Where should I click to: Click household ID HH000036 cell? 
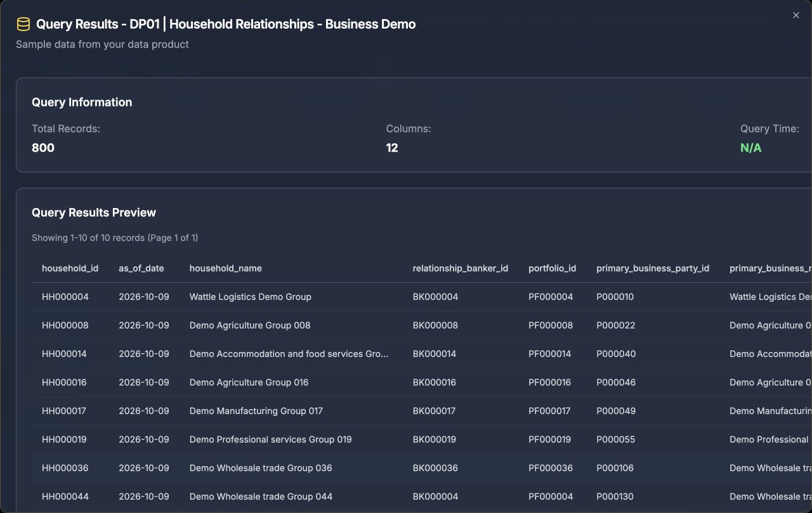tap(65, 468)
